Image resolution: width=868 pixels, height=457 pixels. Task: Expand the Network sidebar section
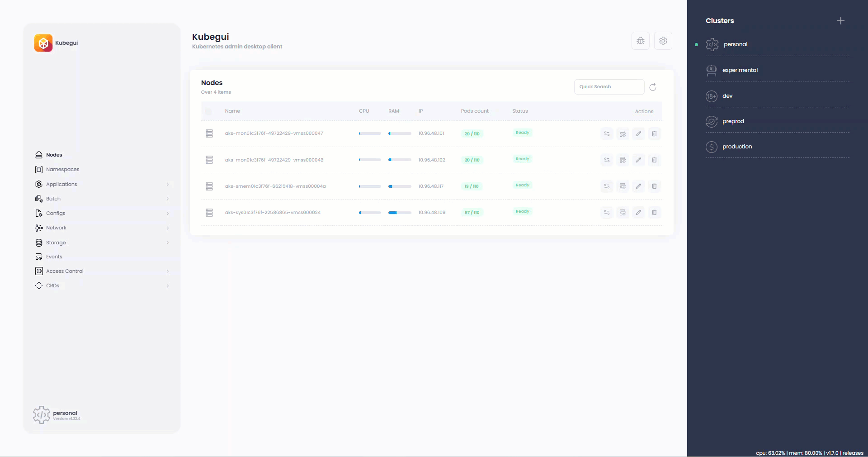pos(167,228)
